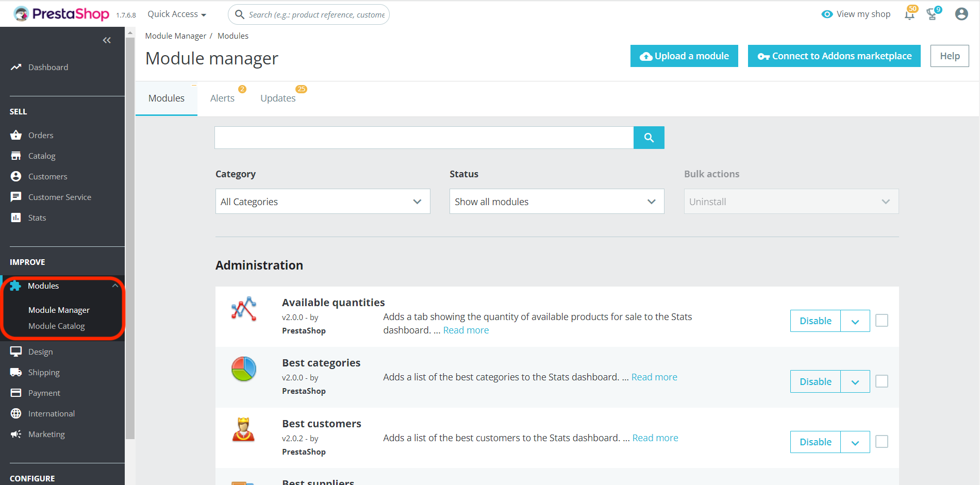The image size is (980, 485).
Task: Click the Best customers king icon
Action: pos(244,429)
